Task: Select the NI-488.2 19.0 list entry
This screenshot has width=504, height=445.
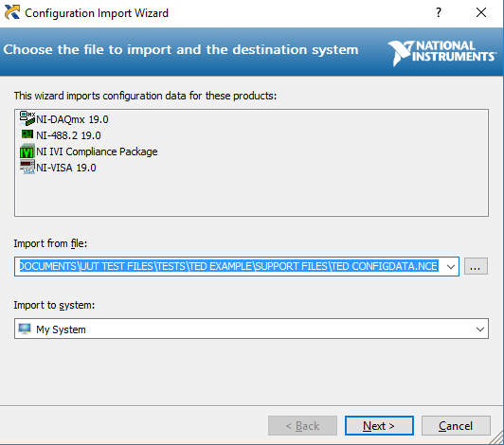Action: click(68, 135)
